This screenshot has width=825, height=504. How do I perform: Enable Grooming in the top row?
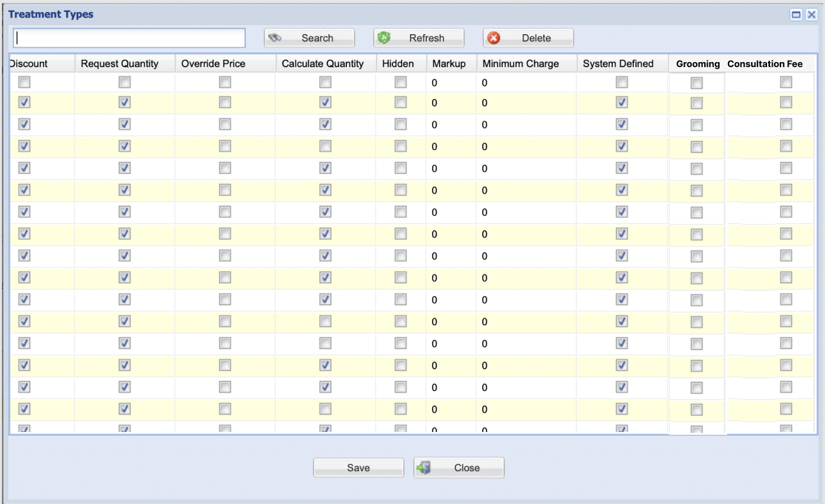pyautogui.click(x=697, y=83)
